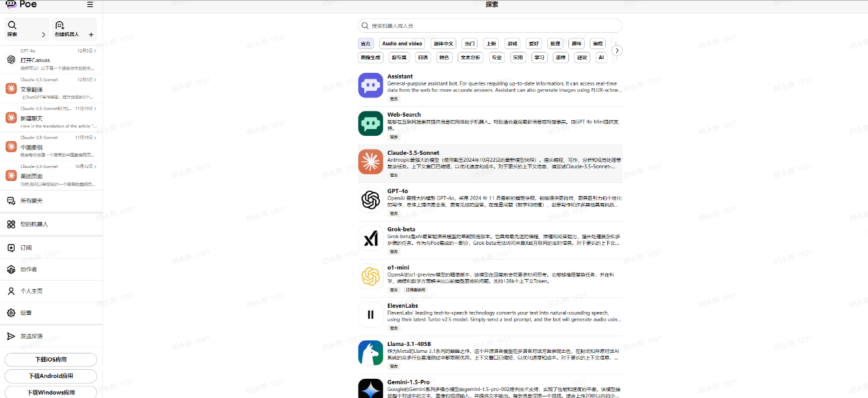Select the AI category tag
This screenshot has width=868, height=398.
[601, 57]
